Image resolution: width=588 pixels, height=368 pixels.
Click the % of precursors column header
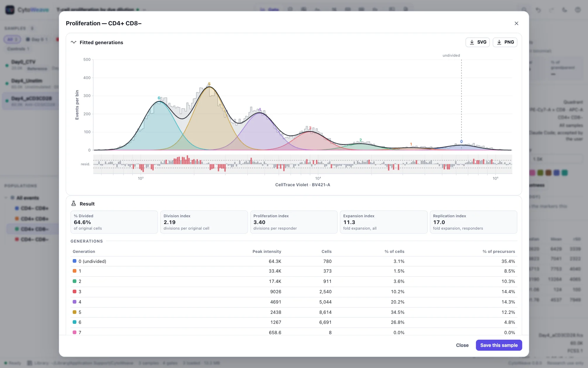[499, 251]
